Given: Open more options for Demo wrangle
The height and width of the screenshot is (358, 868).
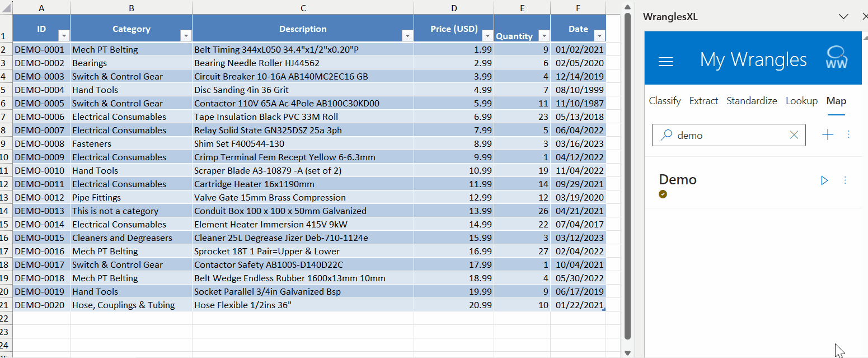Looking at the screenshot, I should tap(845, 180).
